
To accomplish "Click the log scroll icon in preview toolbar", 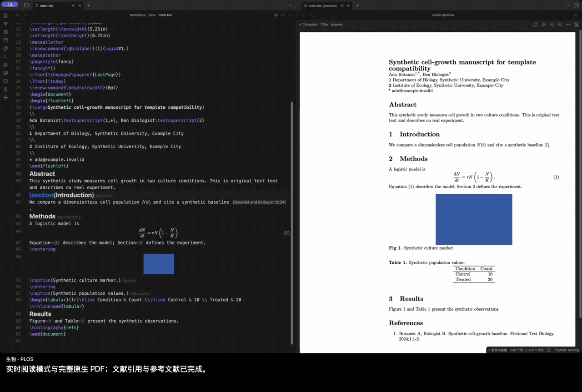I will 576,25.
